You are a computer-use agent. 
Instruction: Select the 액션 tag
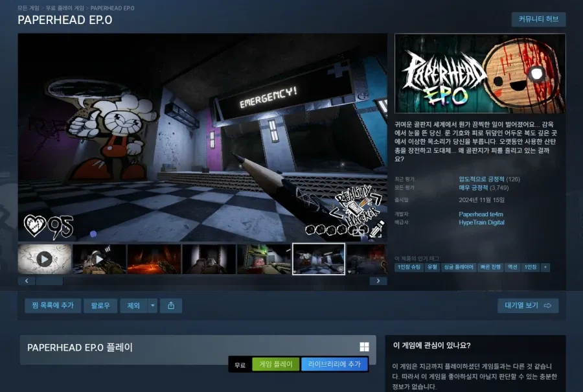512,267
